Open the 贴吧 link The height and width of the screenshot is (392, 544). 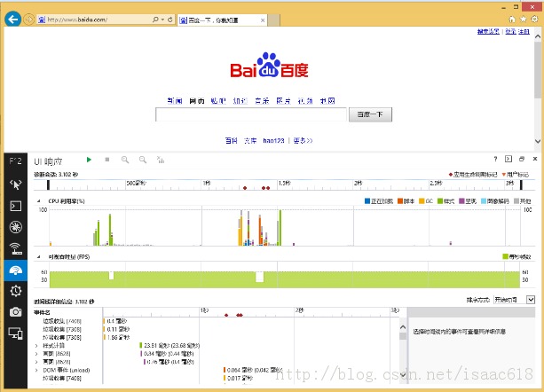218,101
